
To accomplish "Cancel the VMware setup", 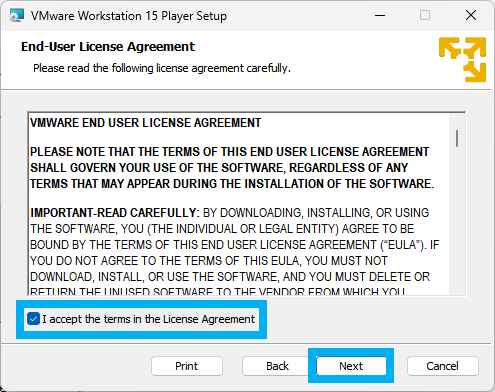I will pos(443,366).
